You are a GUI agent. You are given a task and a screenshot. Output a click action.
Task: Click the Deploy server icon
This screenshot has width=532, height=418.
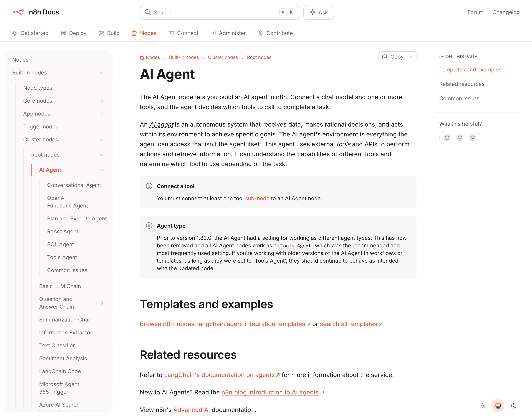63,33
